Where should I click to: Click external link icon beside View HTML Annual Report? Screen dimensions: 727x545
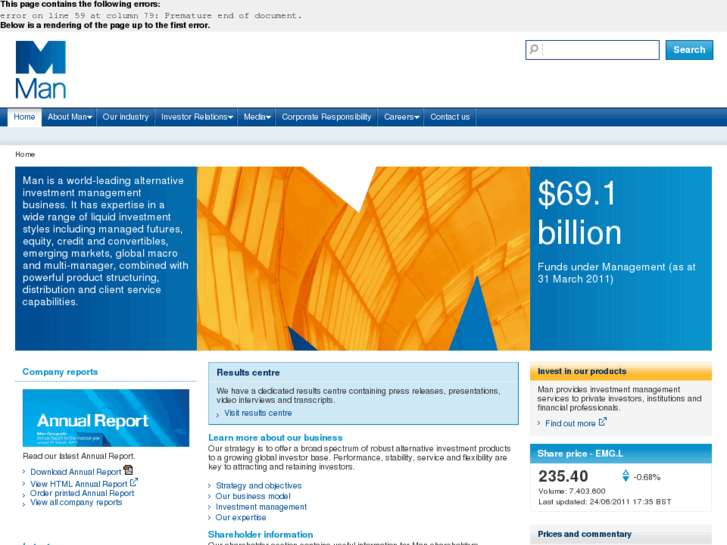click(134, 482)
